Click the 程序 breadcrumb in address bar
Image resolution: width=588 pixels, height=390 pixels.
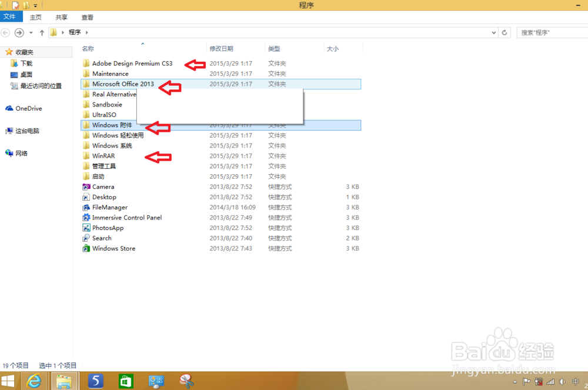(75, 32)
